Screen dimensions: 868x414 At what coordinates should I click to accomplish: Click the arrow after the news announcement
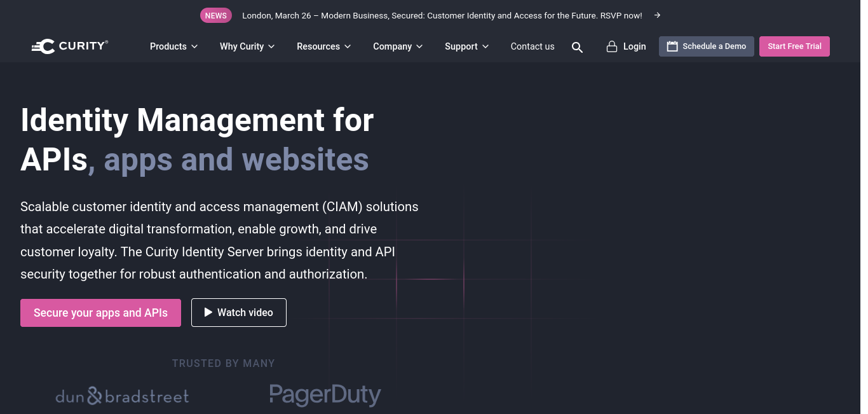click(x=657, y=15)
